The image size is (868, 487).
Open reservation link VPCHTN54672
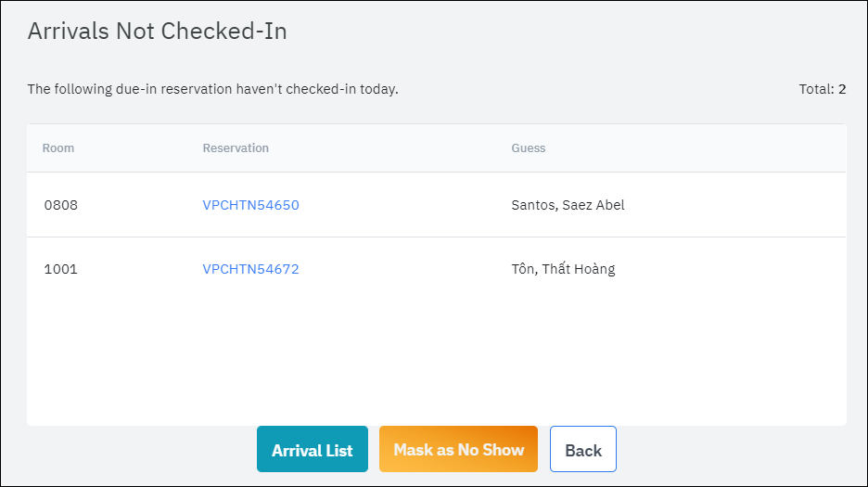click(250, 270)
